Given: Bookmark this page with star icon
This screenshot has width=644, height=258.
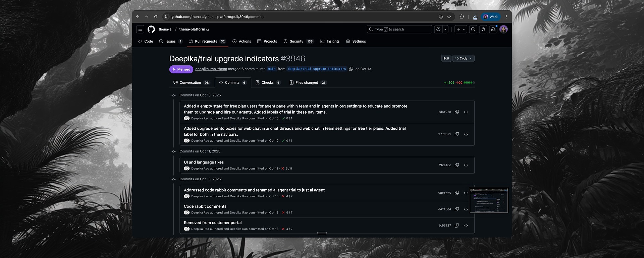Looking at the screenshot, I should point(449,17).
